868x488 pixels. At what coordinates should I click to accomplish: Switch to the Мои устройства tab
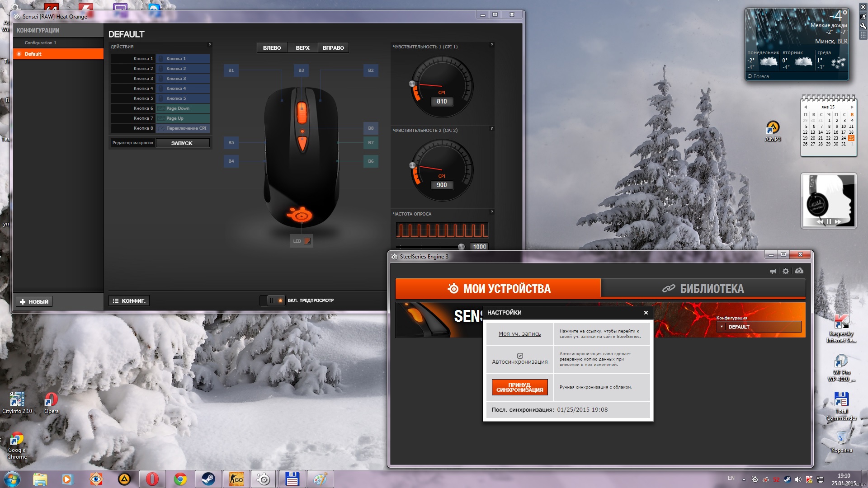pos(498,289)
